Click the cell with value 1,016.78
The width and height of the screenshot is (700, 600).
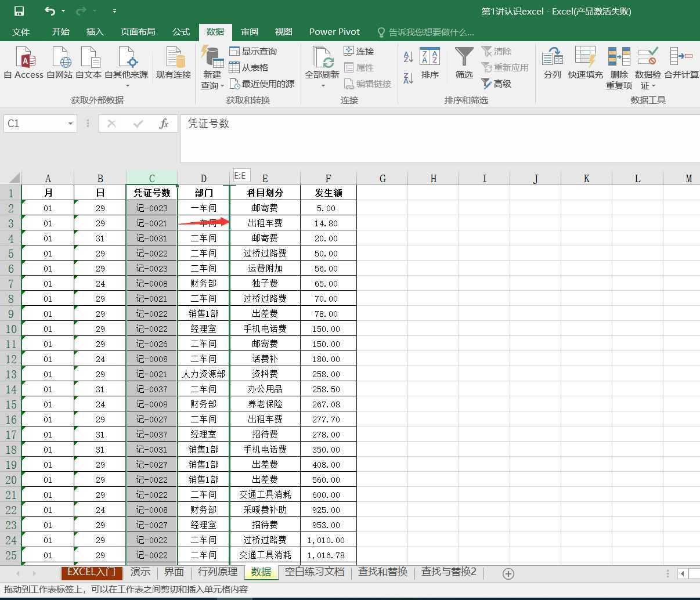(328, 555)
